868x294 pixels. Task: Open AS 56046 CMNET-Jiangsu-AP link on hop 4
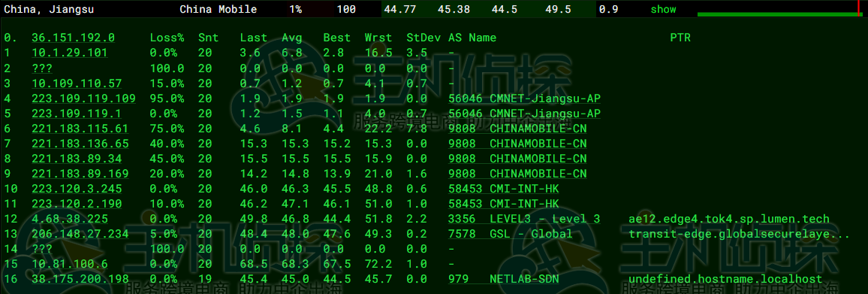point(524,99)
